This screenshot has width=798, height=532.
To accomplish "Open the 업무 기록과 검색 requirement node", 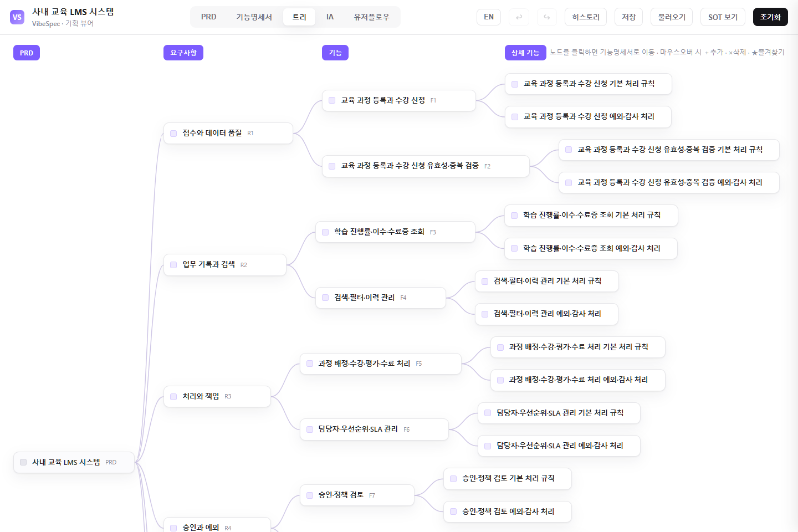I will 225,265.
